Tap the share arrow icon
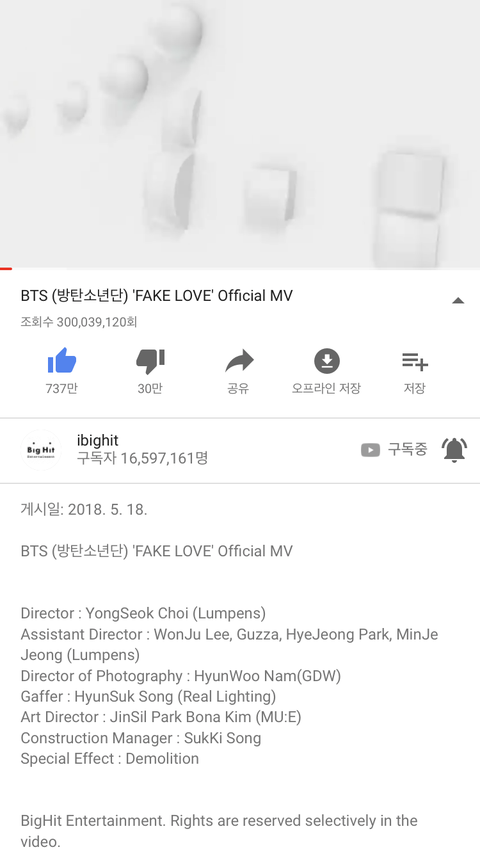Viewport: 480px width, 854px height. [239, 361]
